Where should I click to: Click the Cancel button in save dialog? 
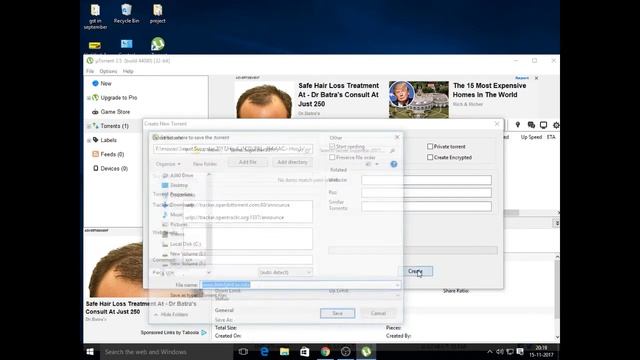tap(378, 313)
